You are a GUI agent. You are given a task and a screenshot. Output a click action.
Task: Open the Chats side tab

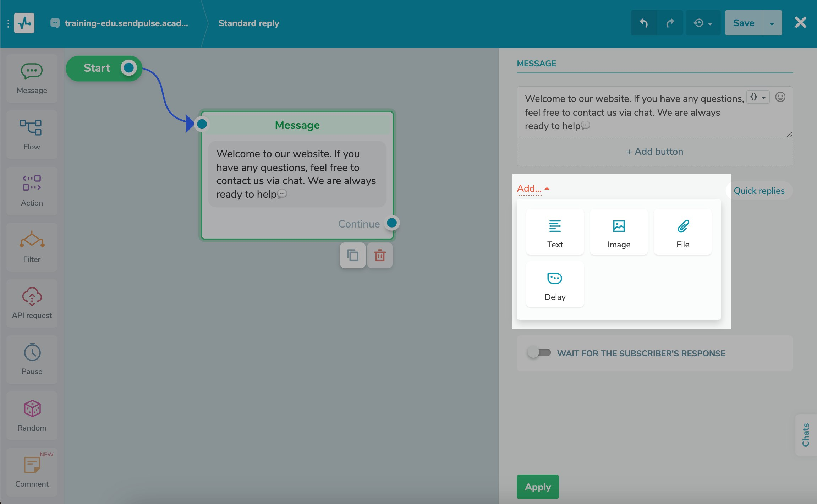point(806,434)
